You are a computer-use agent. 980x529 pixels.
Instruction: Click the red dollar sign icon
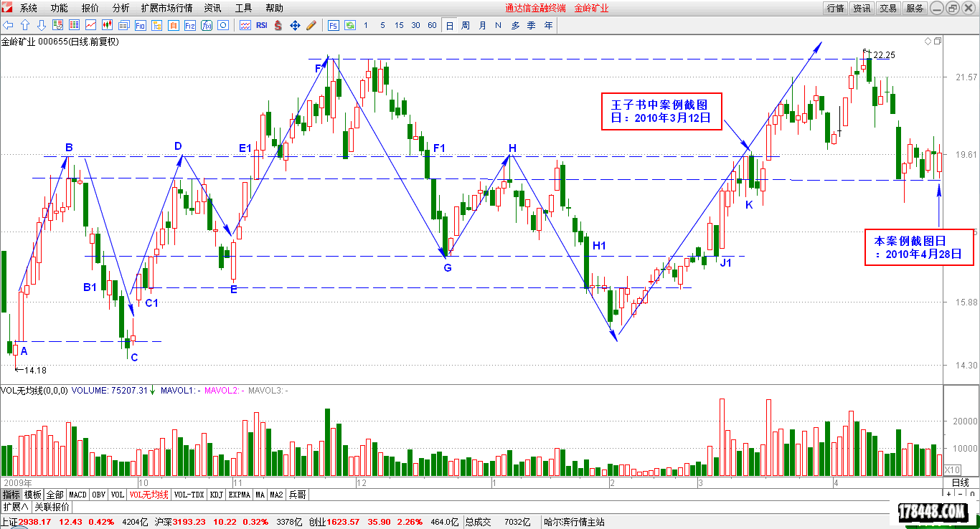pyautogui.click(x=278, y=25)
